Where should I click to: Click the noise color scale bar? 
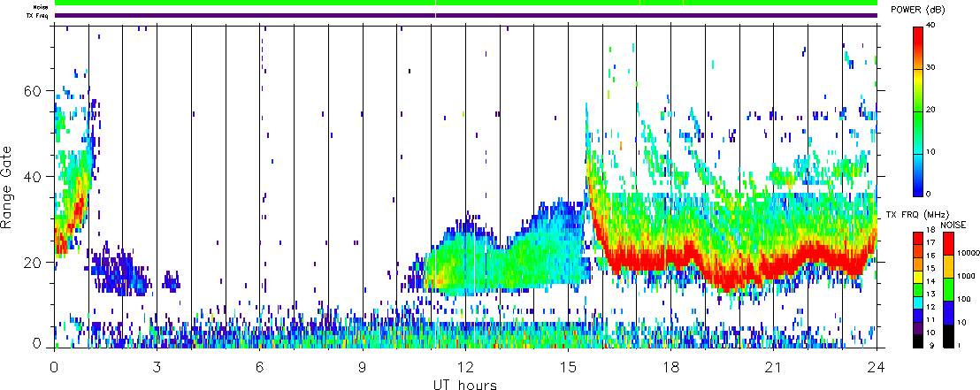[x=949, y=289]
